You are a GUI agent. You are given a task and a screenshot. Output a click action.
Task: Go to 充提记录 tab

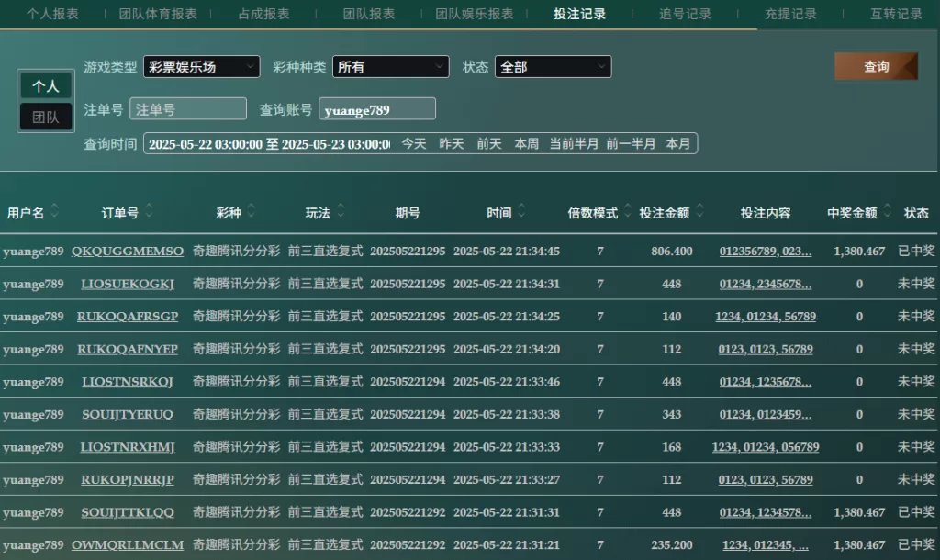[x=790, y=14]
